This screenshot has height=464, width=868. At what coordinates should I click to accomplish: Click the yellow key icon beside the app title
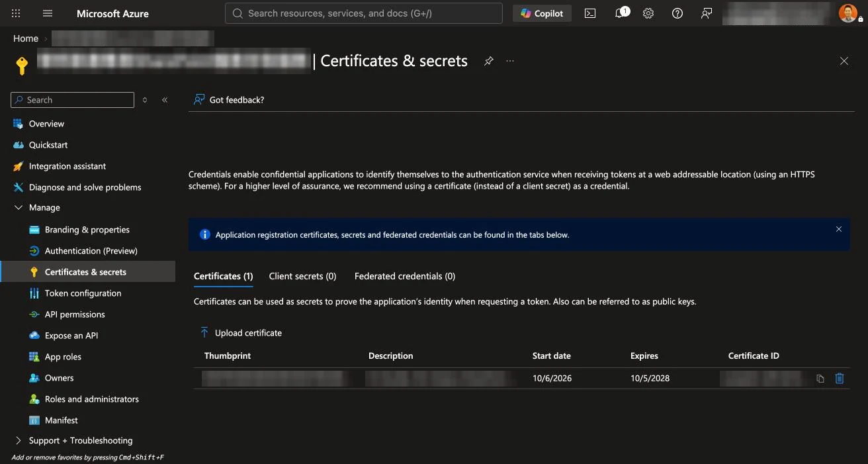(x=22, y=66)
